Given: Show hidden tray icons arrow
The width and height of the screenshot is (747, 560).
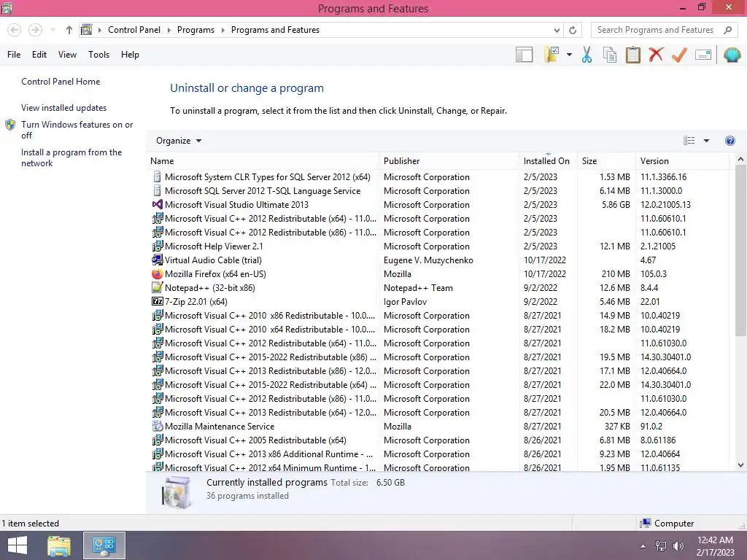Looking at the screenshot, I should [643, 546].
